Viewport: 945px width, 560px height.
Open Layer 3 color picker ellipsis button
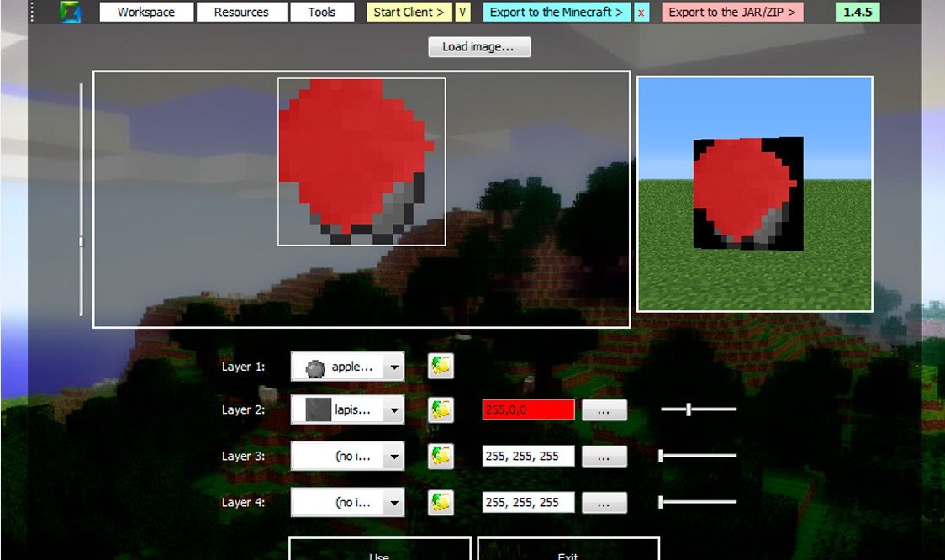(x=604, y=457)
